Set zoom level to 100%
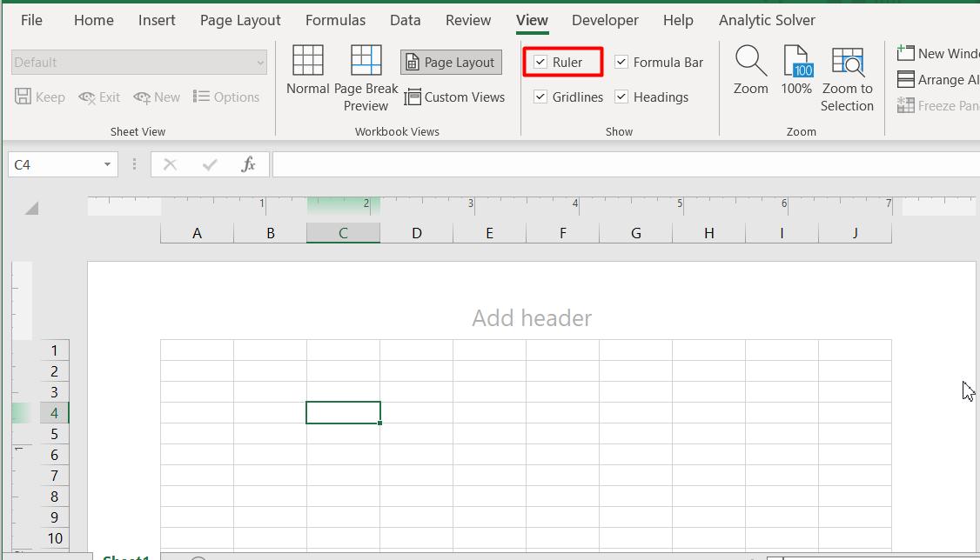 [x=796, y=70]
